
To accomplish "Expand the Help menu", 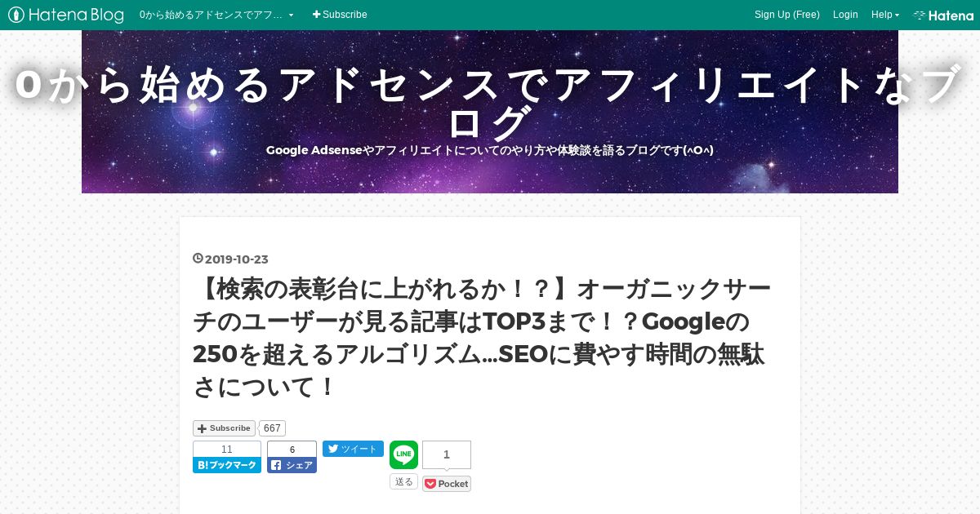I will (x=884, y=15).
